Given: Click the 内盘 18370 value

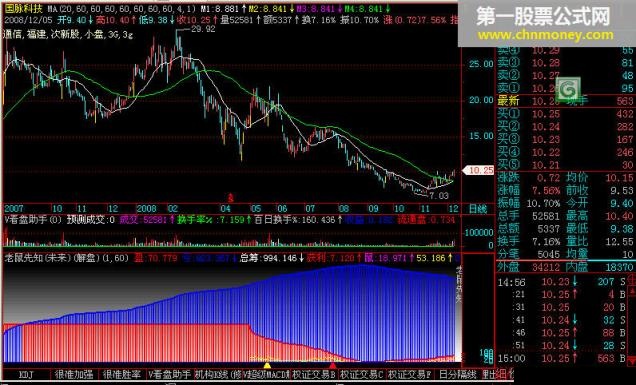Looking at the screenshot, I should (619, 267).
